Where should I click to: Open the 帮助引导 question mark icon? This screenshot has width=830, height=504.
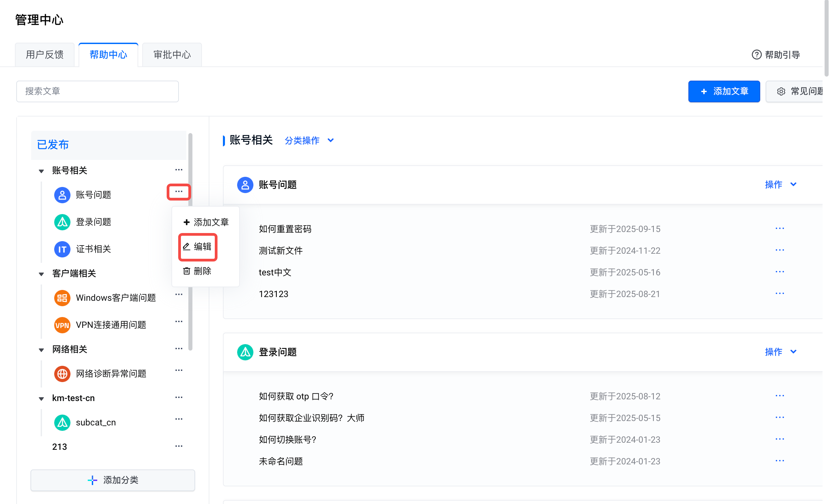coord(756,55)
